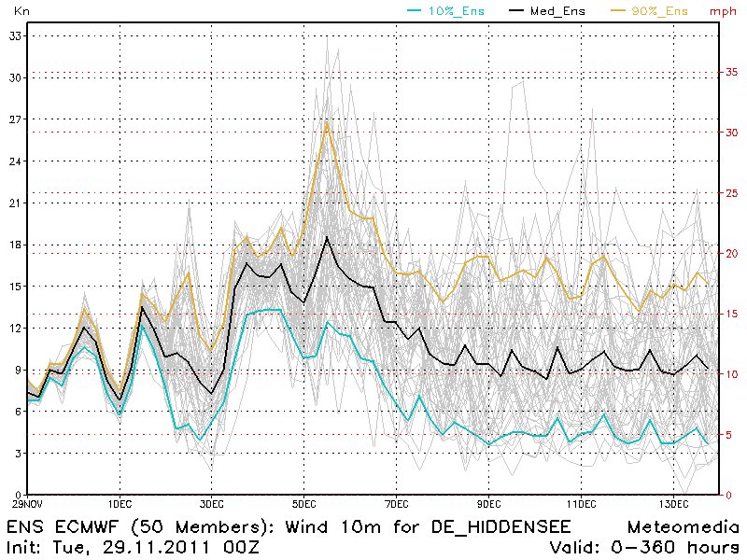The image size is (747, 560).
Task: Click the black Med_Ens legend line
Action: tap(516, 10)
